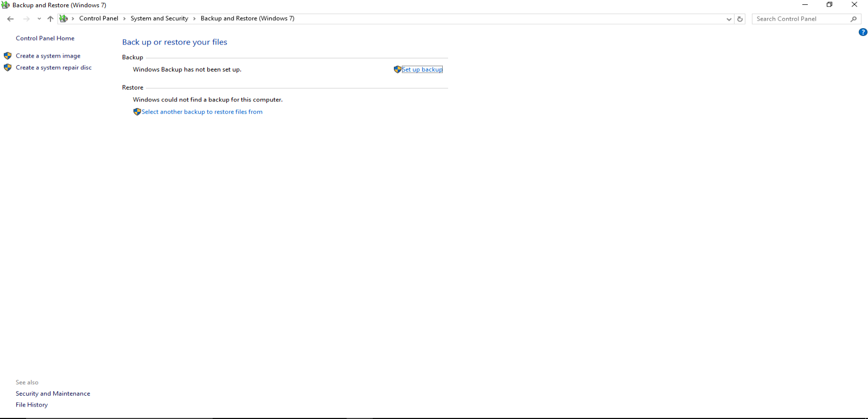This screenshot has height=419, width=868.
Task: Close the Backup and Restore window
Action: click(854, 5)
